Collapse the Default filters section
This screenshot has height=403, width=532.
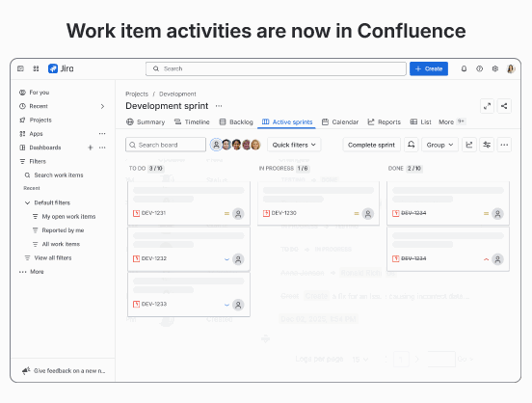click(27, 202)
